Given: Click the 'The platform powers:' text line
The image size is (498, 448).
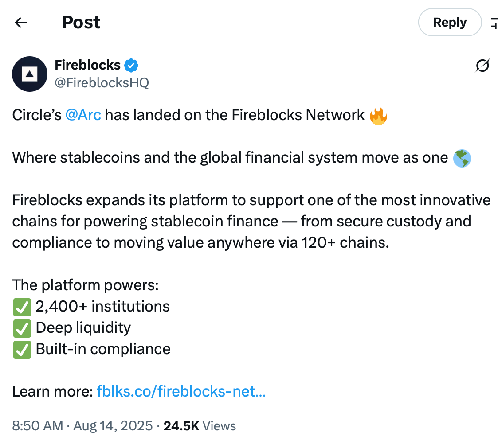Looking at the screenshot, I should tap(85, 285).
